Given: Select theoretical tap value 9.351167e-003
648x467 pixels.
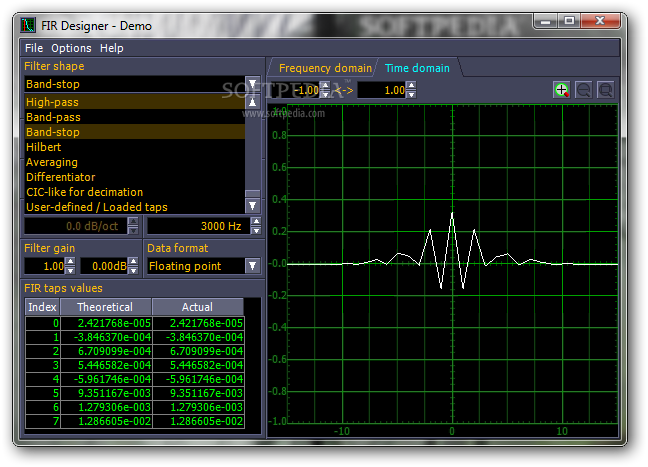Looking at the screenshot, I should point(106,393).
